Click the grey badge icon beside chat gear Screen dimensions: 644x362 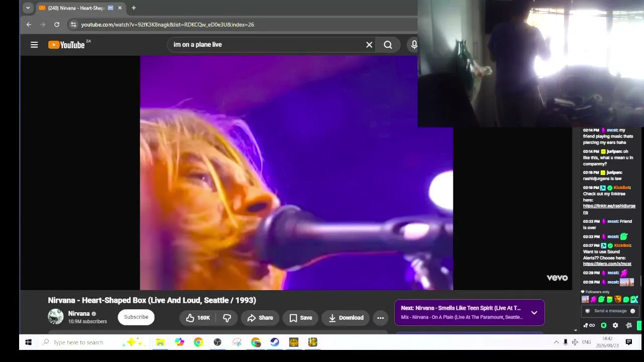[x=629, y=325]
